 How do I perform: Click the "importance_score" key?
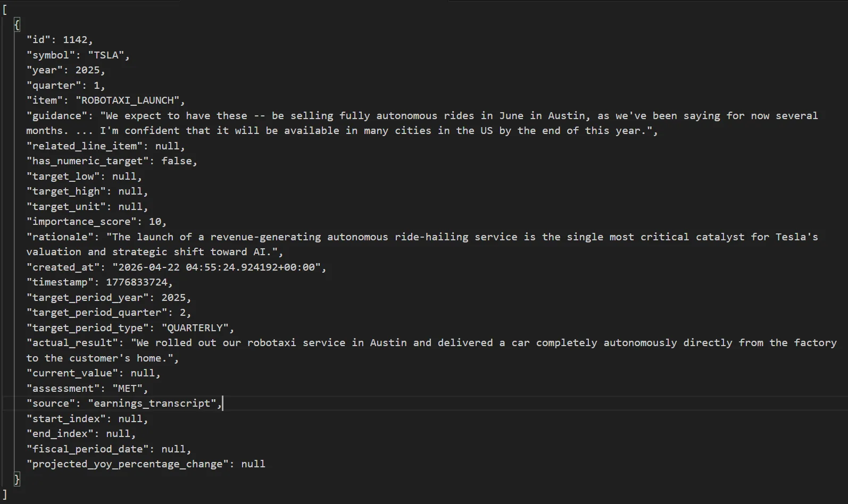81,222
